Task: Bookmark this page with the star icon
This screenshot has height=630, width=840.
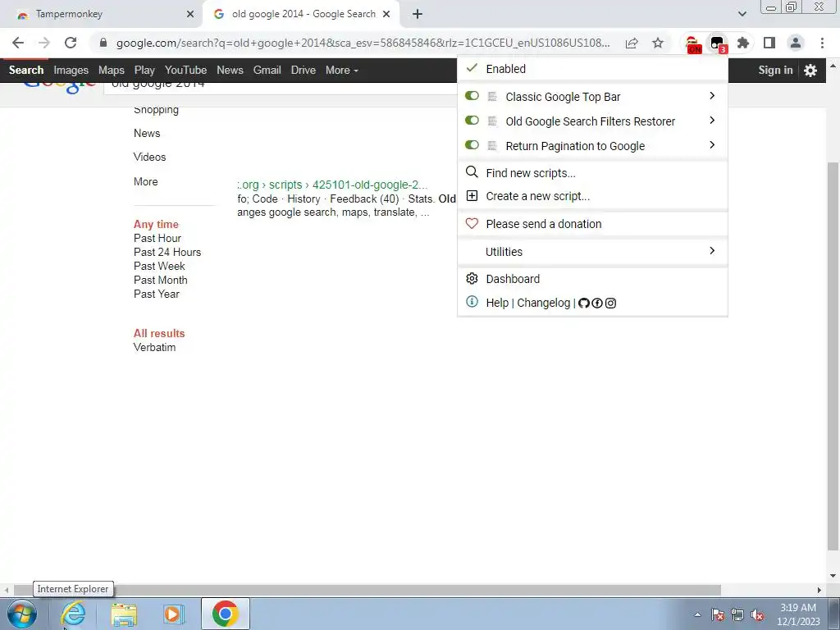Action: 658,43
